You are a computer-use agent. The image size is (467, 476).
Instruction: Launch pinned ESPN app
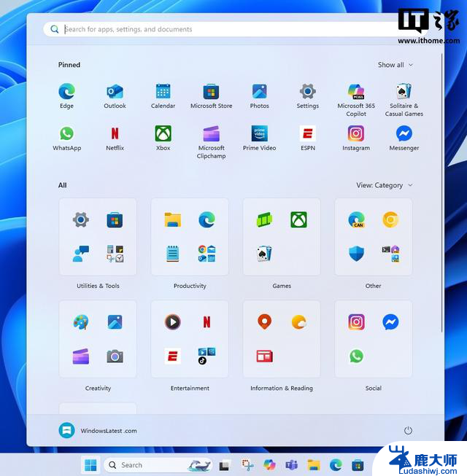(307, 138)
